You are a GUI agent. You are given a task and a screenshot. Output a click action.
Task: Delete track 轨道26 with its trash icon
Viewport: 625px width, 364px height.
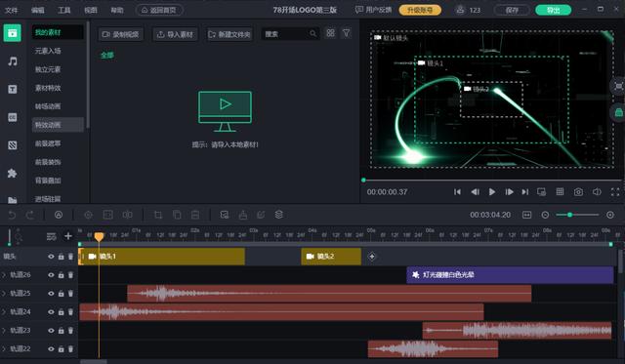tap(70, 275)
